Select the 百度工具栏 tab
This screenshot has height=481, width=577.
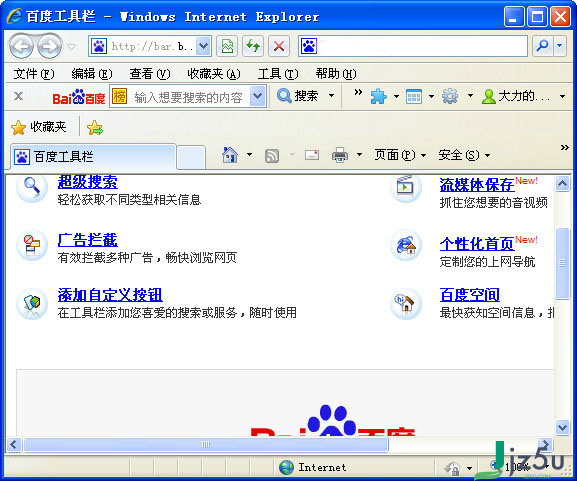tap(93, 157)
